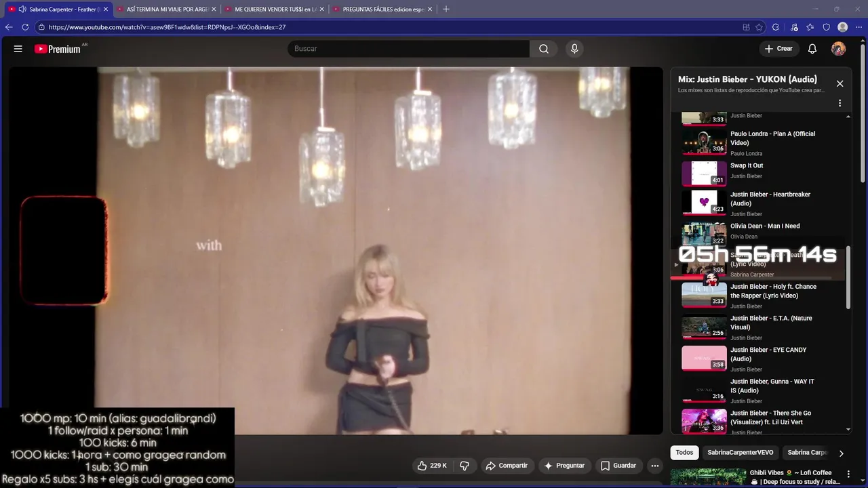Click the Preguntar button
This screenshot has width=868, height=488.
(x=564, y=466)
